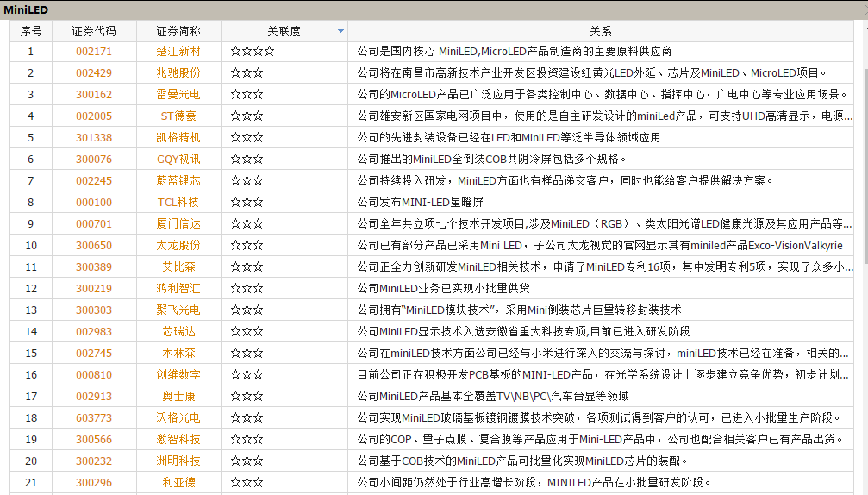Screen dimensions: 868x495
Task: Open stock name 芯瑞达
Action: (x=178, y=332)
